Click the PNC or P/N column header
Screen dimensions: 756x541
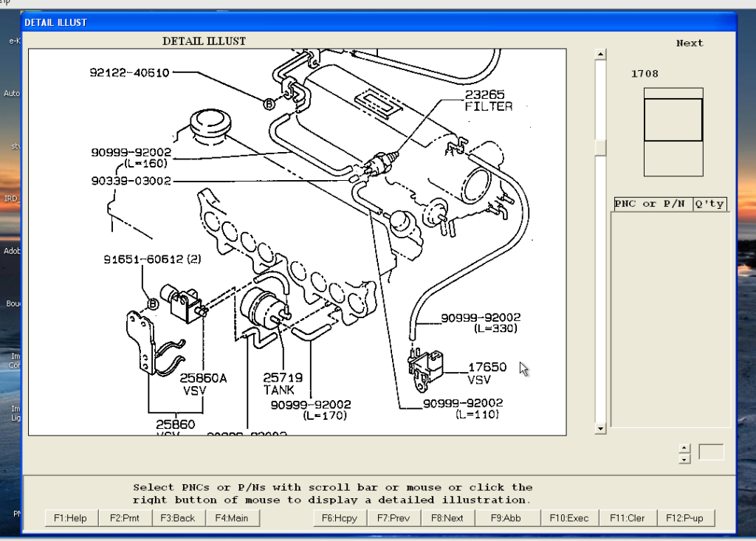653,204
